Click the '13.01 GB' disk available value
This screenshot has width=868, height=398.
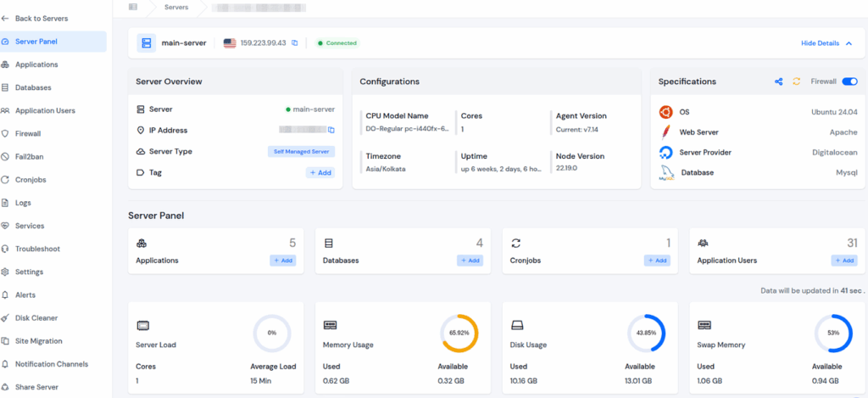point(638,381)
